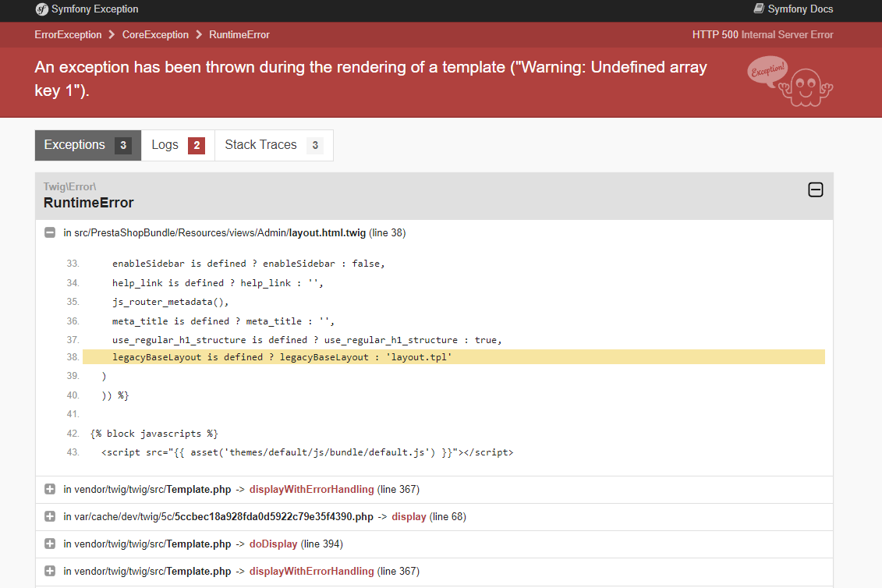
Task: Collapse the layout.html.twig trace entry
Action: coord(50,232)
